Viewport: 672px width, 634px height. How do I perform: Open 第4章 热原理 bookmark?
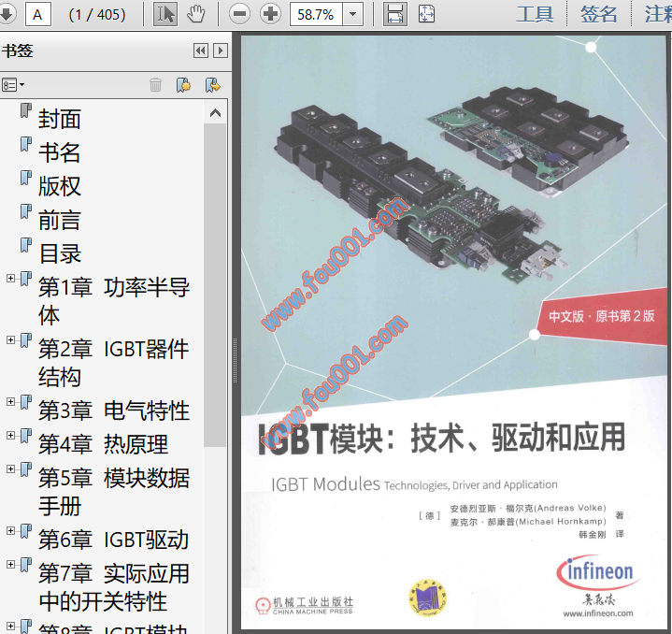tap(103, 444)
